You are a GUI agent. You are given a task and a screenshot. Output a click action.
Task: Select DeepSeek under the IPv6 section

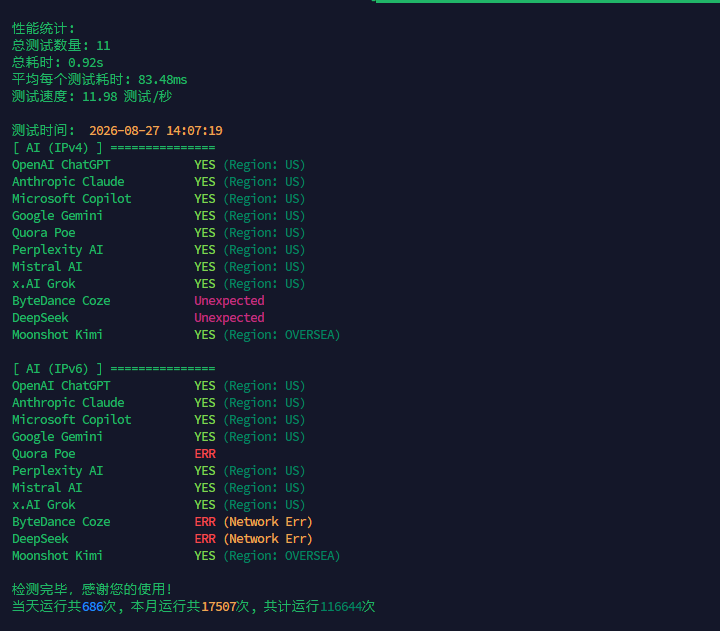click(x=40, y=538)
